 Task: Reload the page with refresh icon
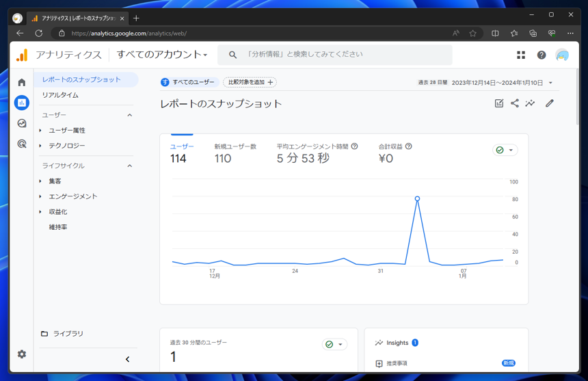point(38,33)
